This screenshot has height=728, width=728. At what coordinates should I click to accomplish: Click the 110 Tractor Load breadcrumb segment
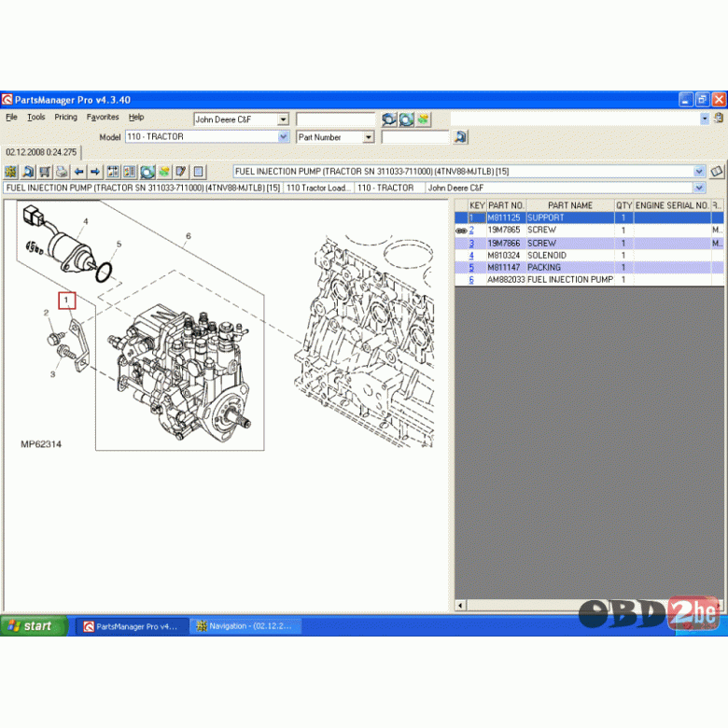point(318,188)
